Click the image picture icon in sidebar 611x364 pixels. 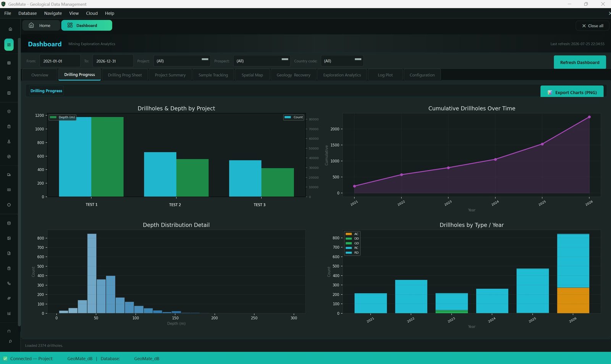click(9, 238)
